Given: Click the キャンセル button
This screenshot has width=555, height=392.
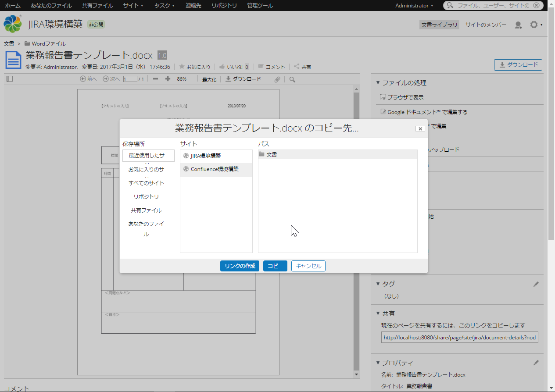Looking at the screenshot, I should tap(308, 266).
